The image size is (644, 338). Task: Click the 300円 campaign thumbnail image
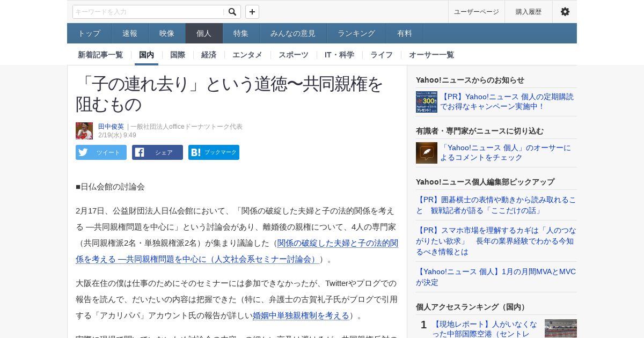427,102
